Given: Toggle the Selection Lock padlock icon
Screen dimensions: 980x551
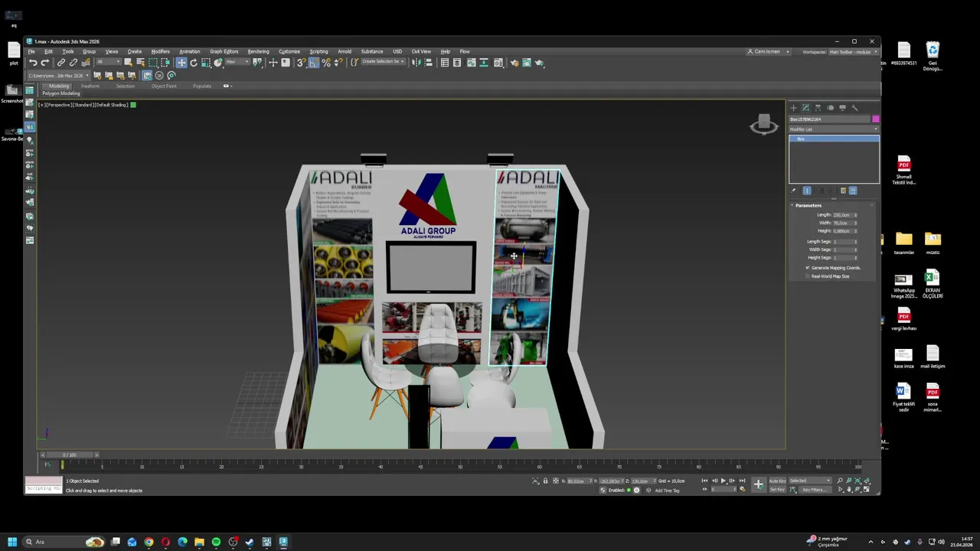Looking at the screenshot, I should [x=545, y=481].
